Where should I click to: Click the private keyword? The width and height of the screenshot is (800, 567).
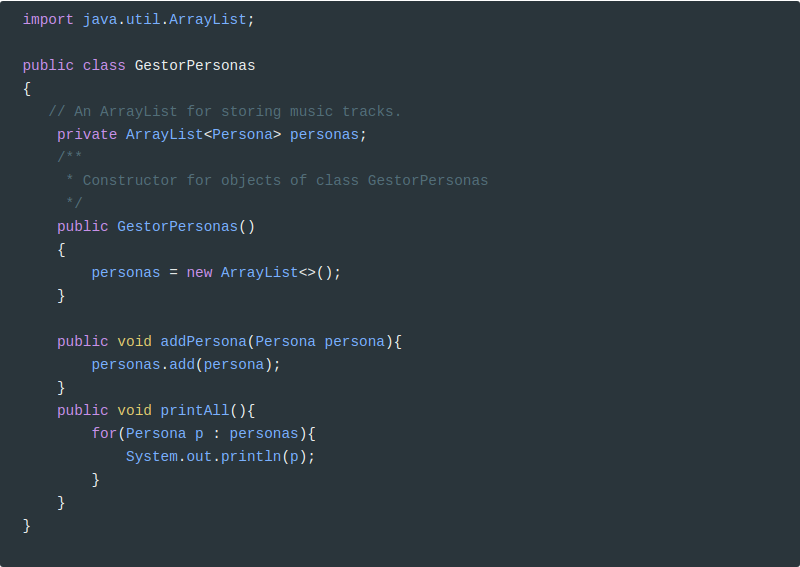pyautogui.click(x=87, y=134)
